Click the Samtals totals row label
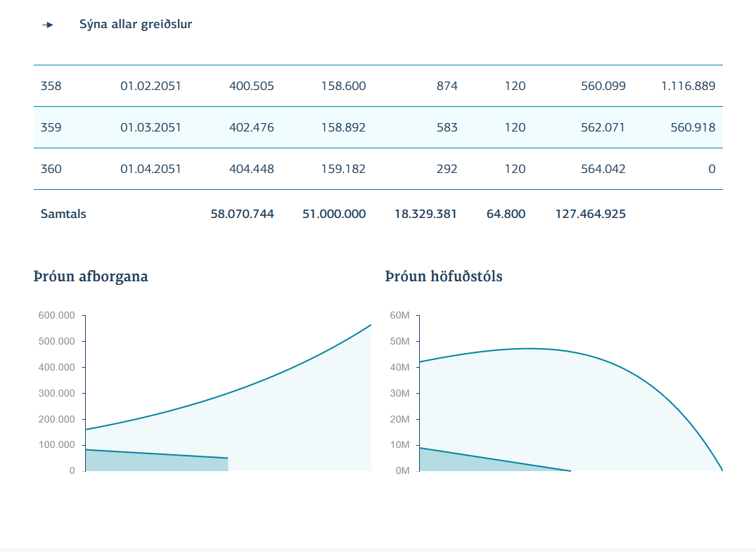This screenshot has width=756, height=552. [x=63, y=214]
